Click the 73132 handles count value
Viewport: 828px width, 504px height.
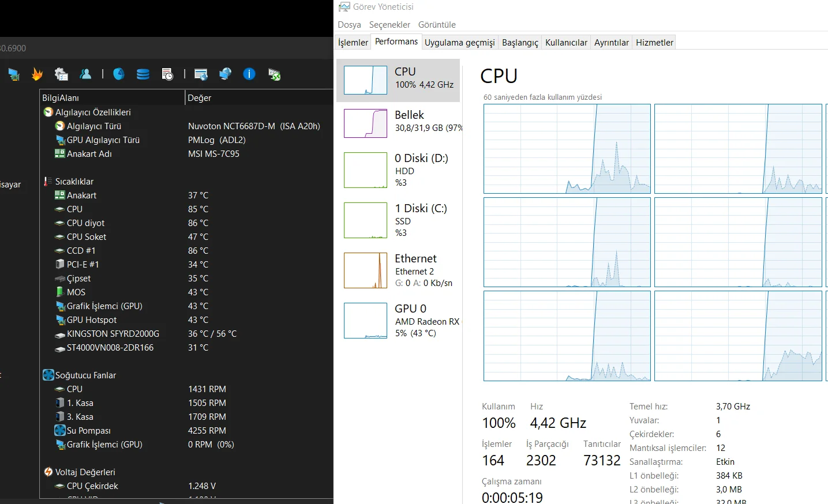coord(602,461)
